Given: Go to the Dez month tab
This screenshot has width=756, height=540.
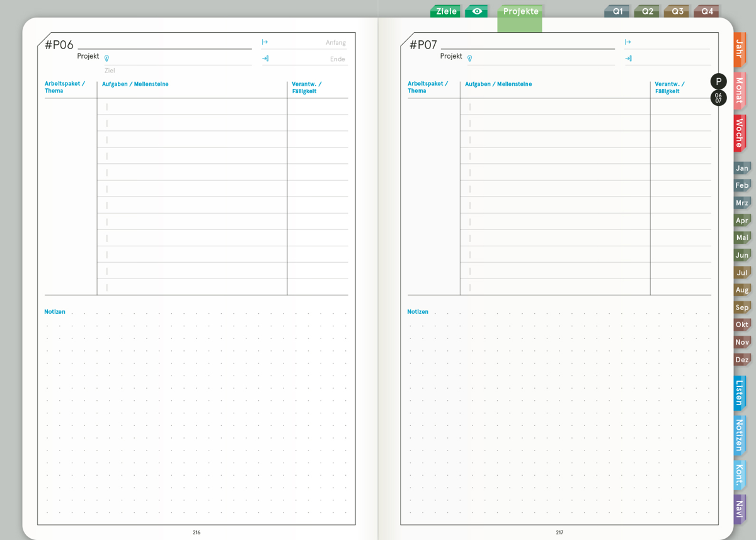Looking at the screenshot, I should pos(742,360).
